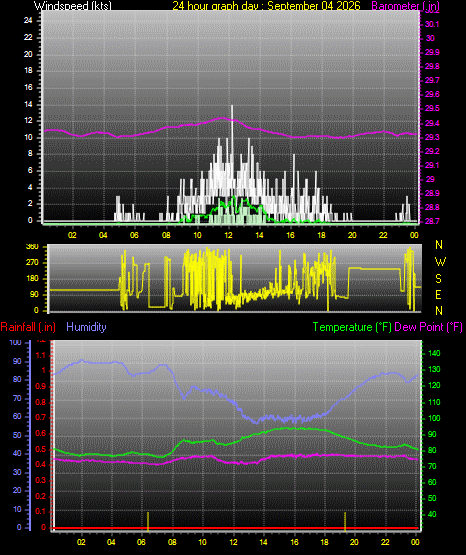Click the 140 temperature axis value

coord(434,353)
